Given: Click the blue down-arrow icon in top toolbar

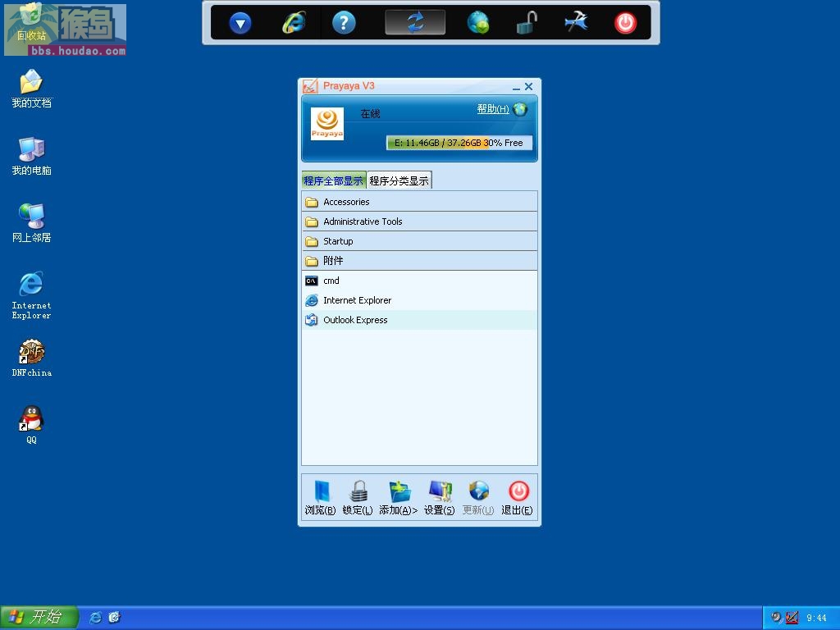Looking at the screenshot, I should tap(240, 23).
